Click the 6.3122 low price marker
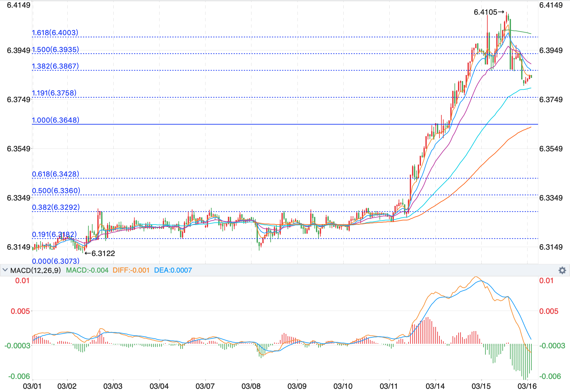Screen dimensions: 570x392 (100, 253)
